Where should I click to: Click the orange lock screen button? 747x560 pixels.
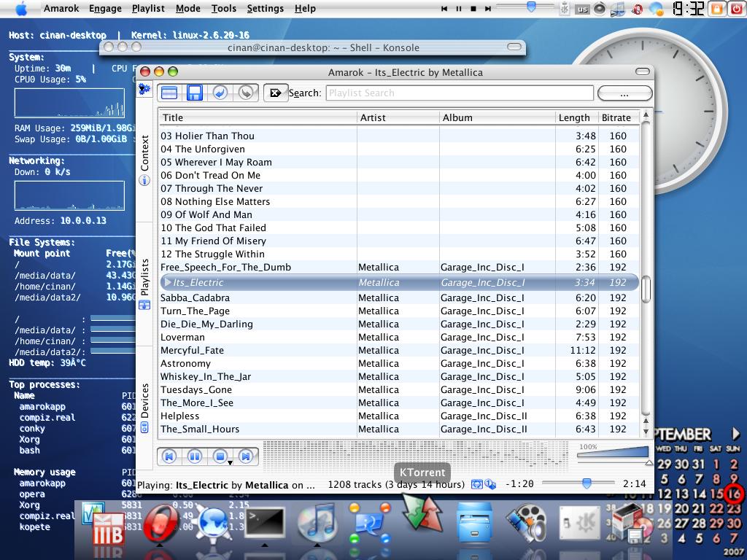click(x=716, y=9)
